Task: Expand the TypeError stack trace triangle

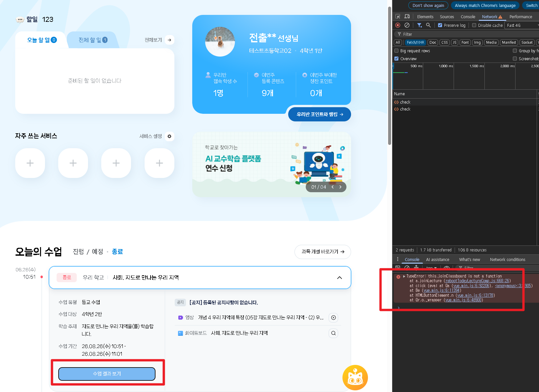Action: coord(404,276)
